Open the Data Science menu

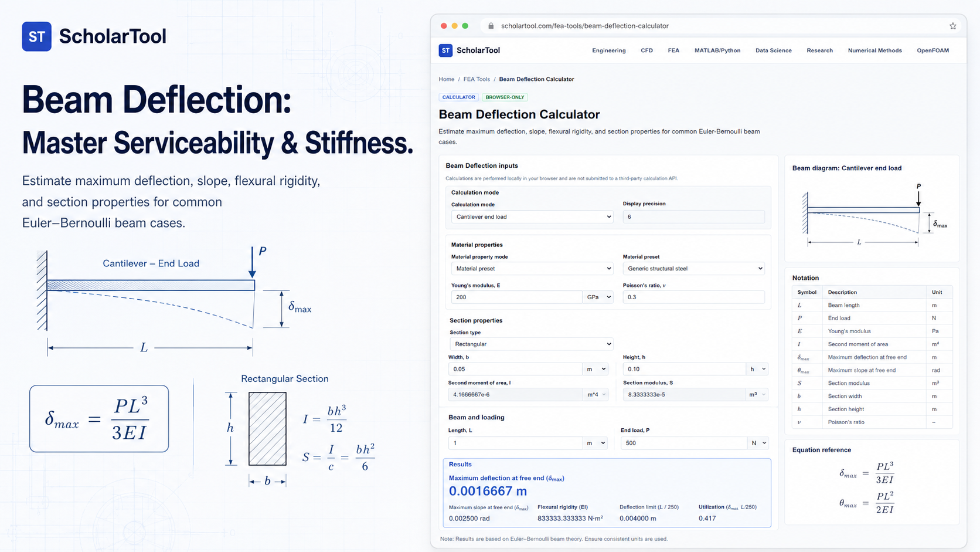pos(773,50)
